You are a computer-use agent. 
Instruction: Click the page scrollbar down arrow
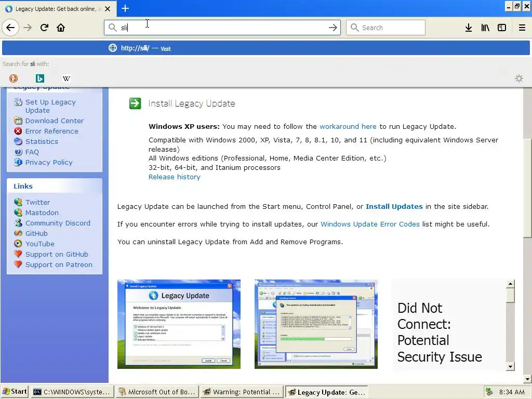pyautogui.click(x=527, y=379)
